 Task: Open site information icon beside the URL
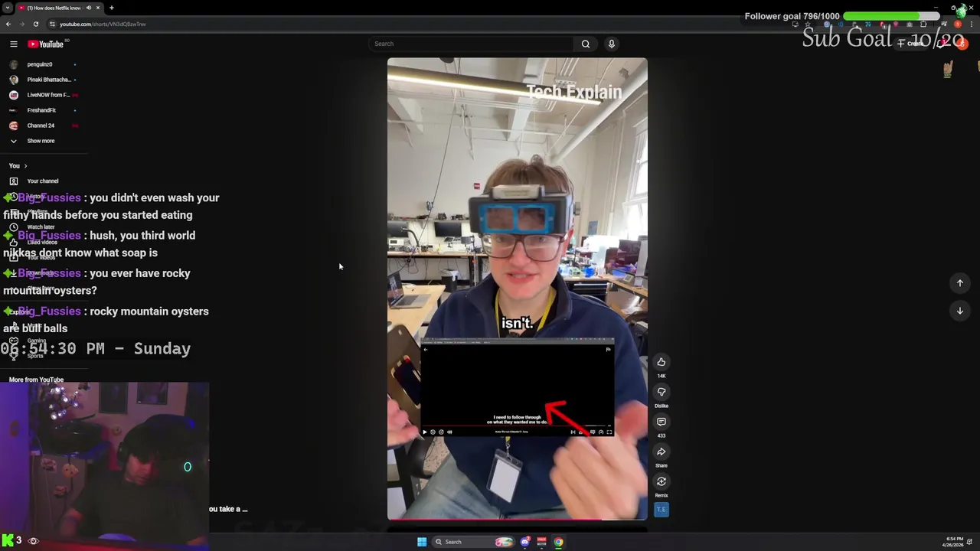click(52, 24)
